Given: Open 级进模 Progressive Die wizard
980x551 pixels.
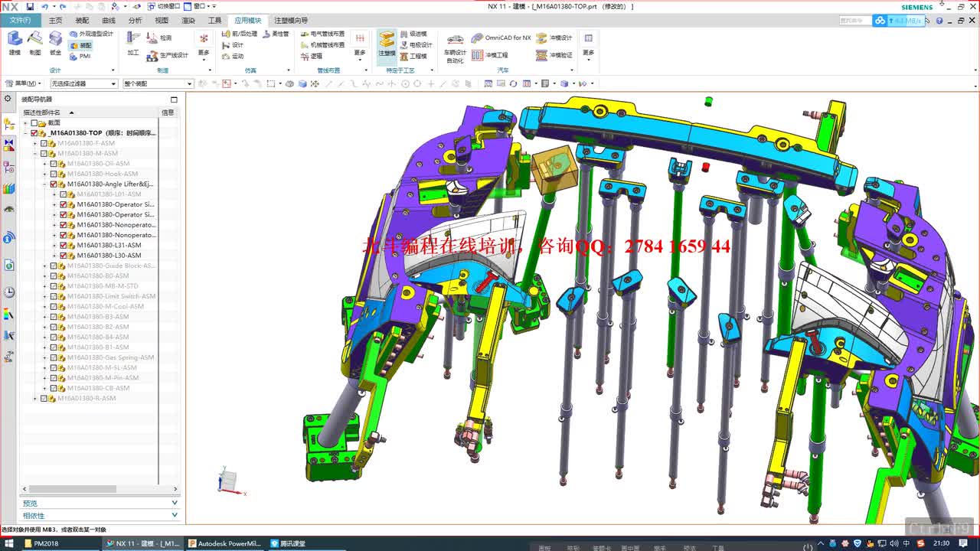Looking at the screenshot, I should point(413,34).
